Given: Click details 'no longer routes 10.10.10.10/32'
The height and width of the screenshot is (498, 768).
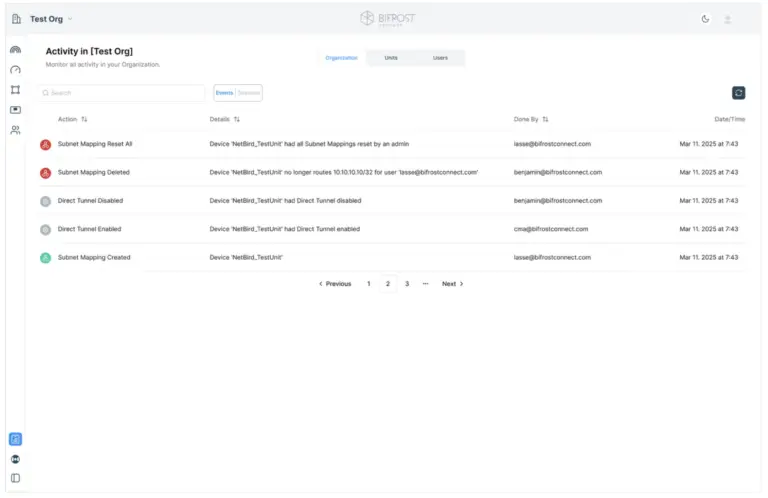Looking at the screenshot, I should click(x=328, y=172).
